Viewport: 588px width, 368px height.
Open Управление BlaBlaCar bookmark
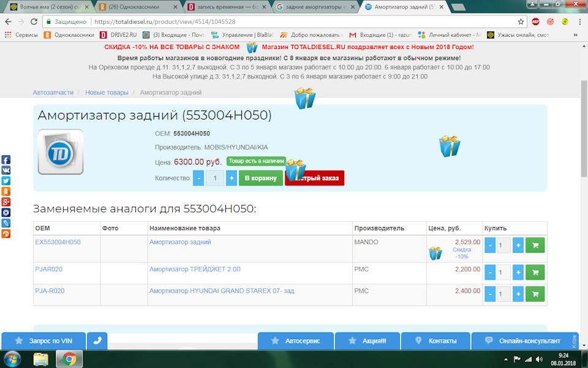click(243, 35)
